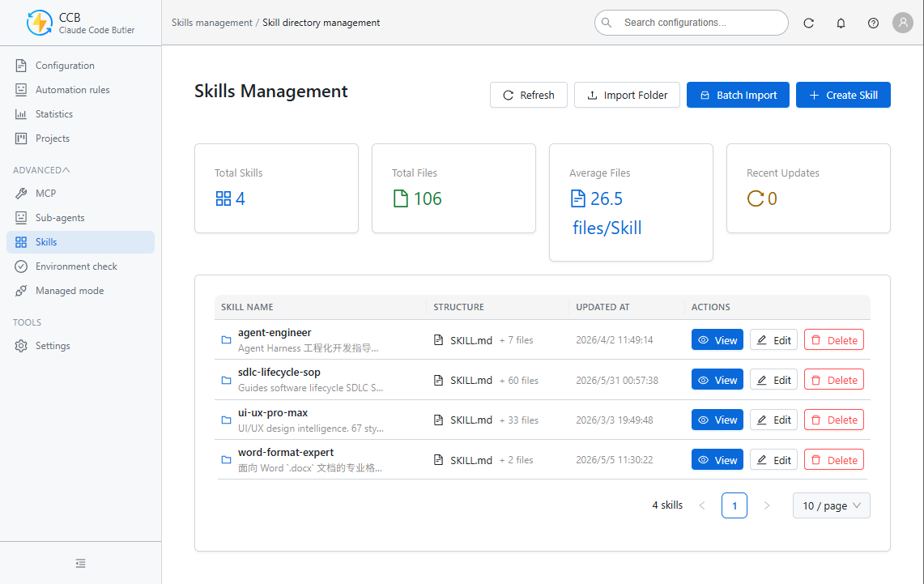Click SKILL.md file icon in word-format-expert row

point(438,459)
